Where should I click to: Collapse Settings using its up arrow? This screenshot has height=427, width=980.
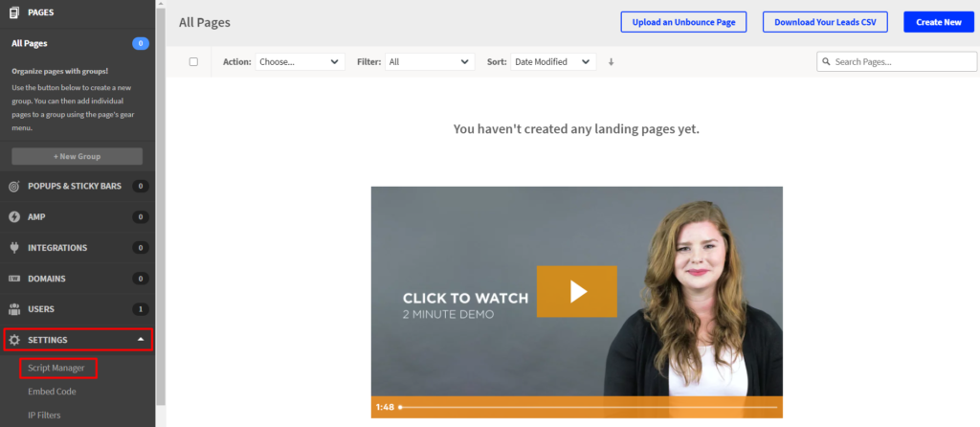coord(141,340)
